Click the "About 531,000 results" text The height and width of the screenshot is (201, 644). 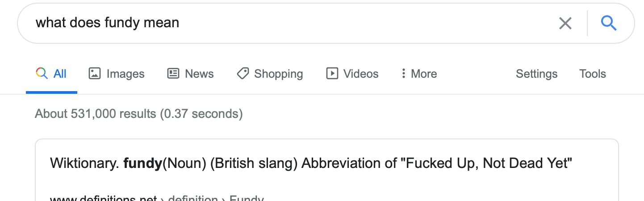click(x=138, y=114)
